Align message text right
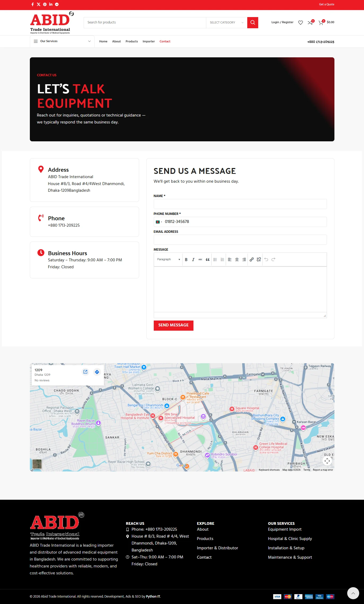Screen dimensions: 364x604 (x=244, y=259)
